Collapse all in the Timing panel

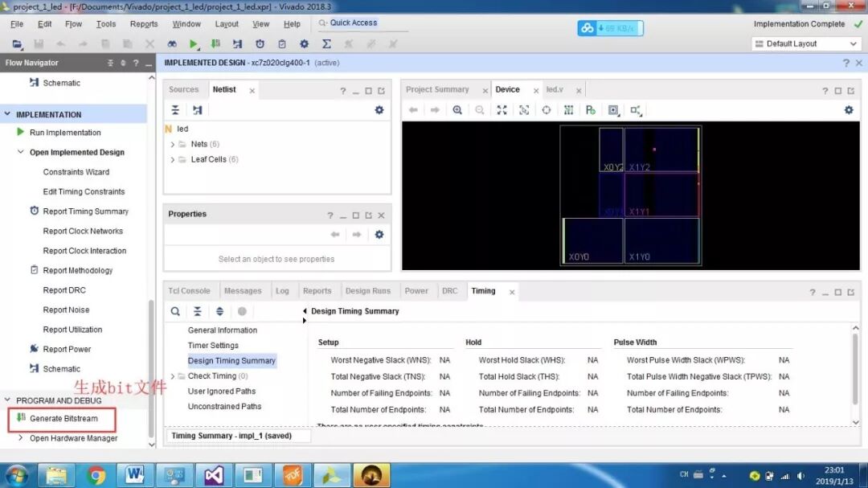click(x=197, y=311)
